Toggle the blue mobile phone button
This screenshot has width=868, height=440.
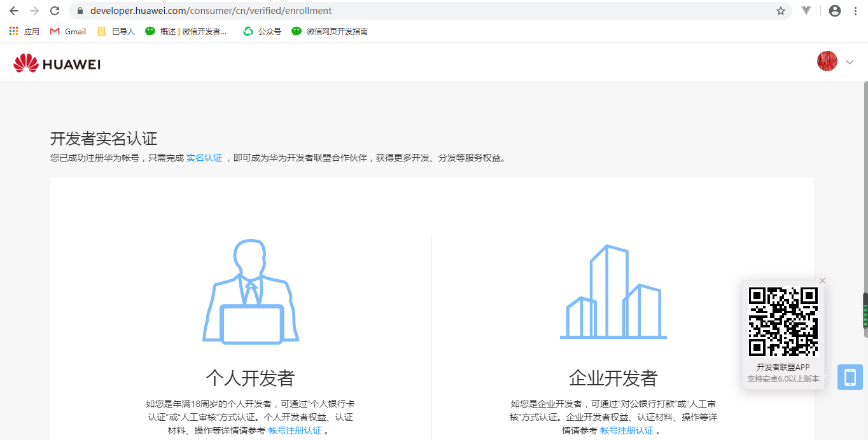(x=850, y=377)
